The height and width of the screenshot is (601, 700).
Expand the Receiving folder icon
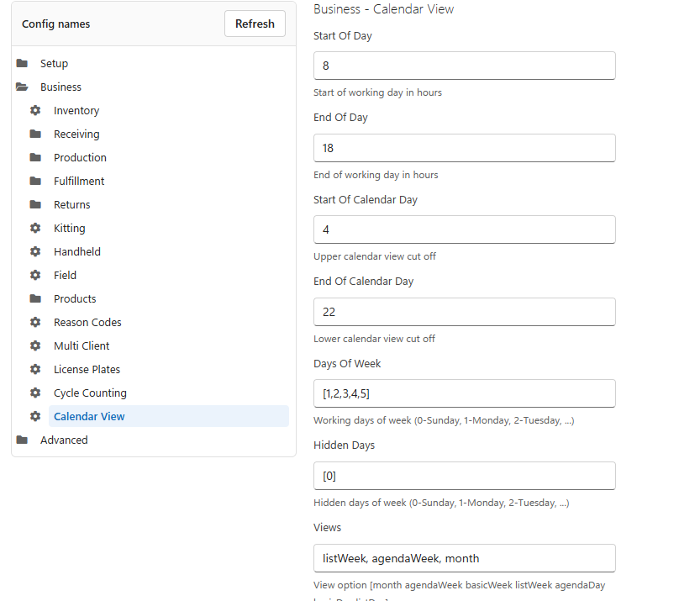[35, 134]
